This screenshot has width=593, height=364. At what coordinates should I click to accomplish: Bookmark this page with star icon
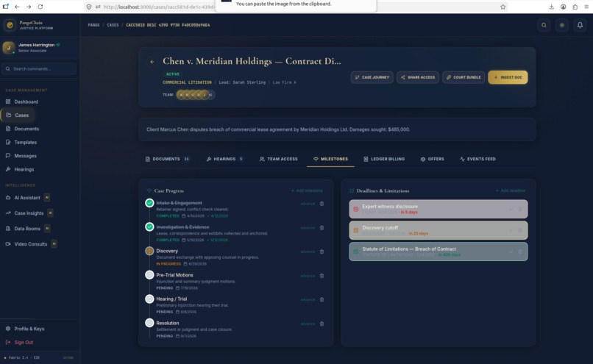tap(503, 7)
